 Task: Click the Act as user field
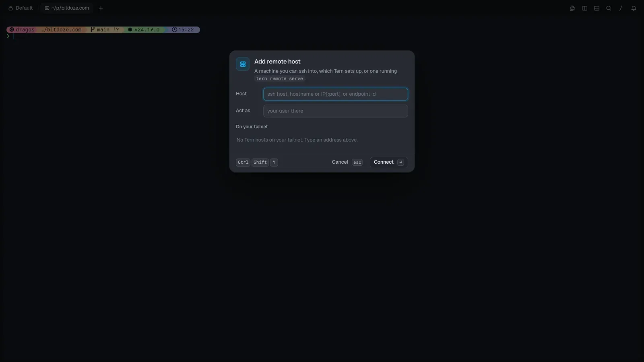pos(335,111)
